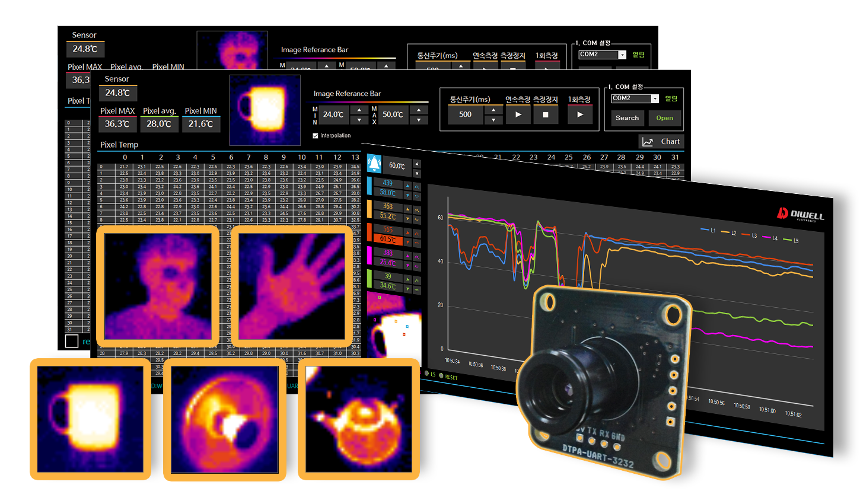Click the green Open button for COM port
This screenshot has height=504, width=860.
pos(664,118)
